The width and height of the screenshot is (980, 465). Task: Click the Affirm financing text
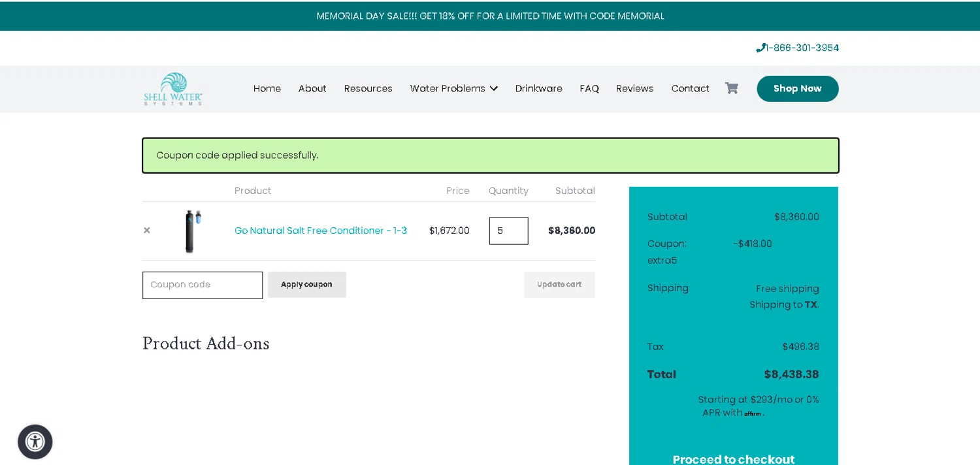click(759, 406)
